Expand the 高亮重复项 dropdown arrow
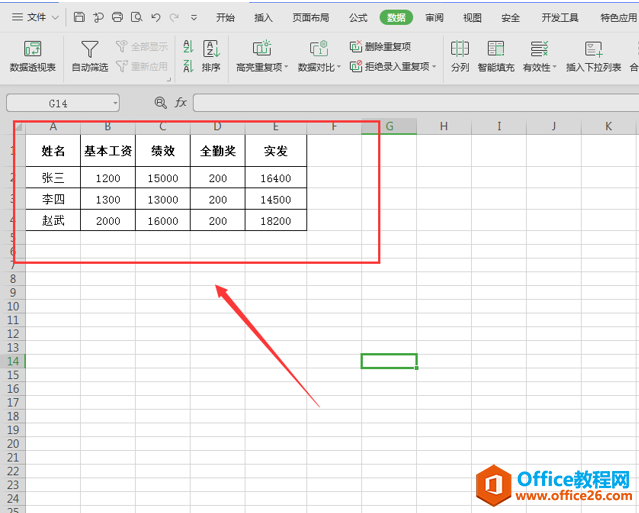639x513 pixels. 286,66
